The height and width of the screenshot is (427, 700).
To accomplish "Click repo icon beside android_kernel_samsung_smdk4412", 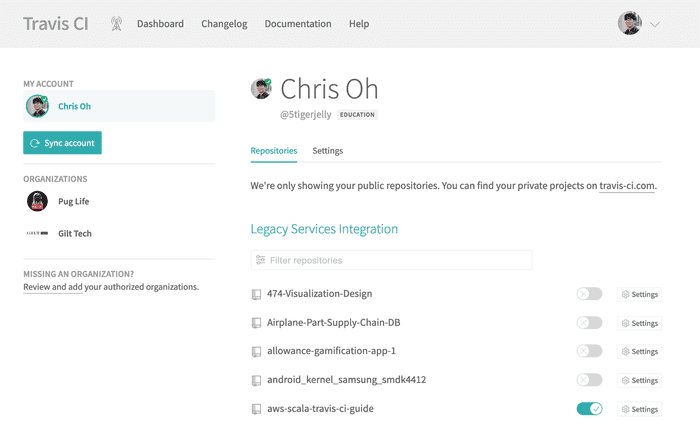I will tap(256, 381).
